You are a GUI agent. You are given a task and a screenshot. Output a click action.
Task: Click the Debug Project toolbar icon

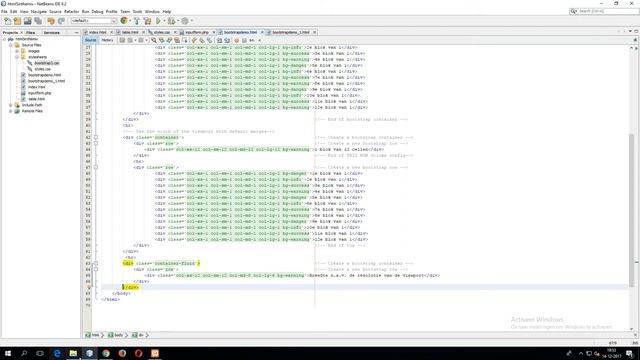[171, 21]
